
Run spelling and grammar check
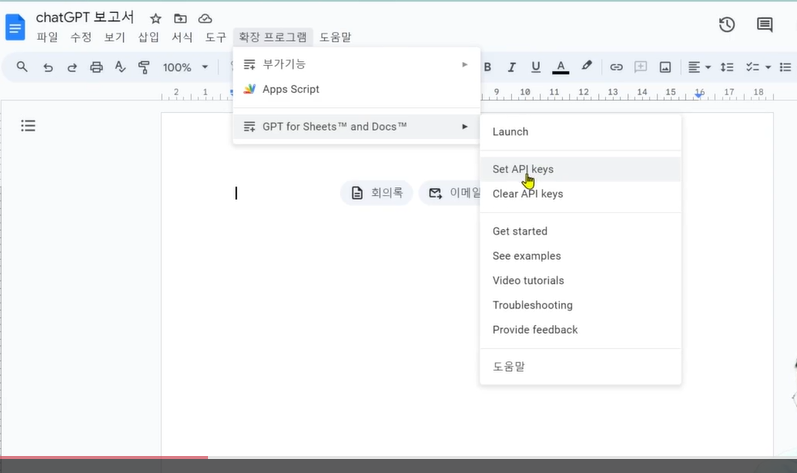(120, 67)
